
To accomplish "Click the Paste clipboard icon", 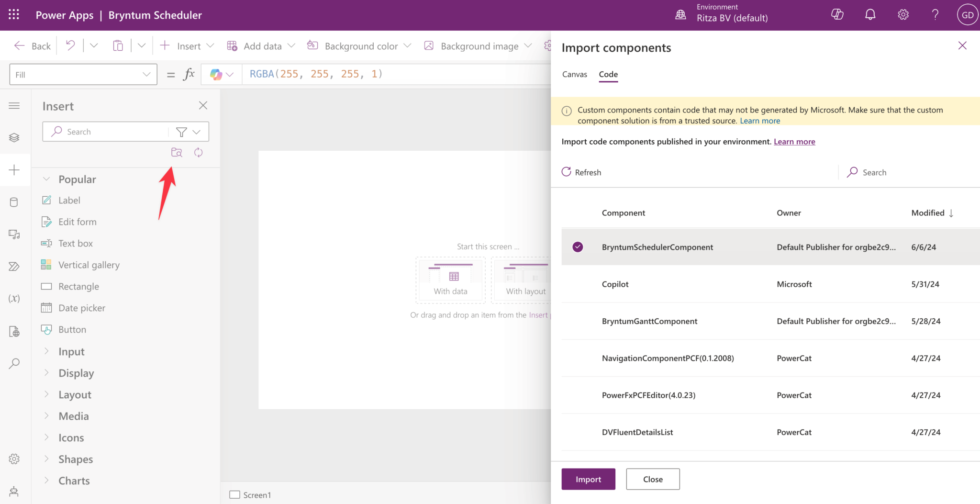I will (118, 46).
